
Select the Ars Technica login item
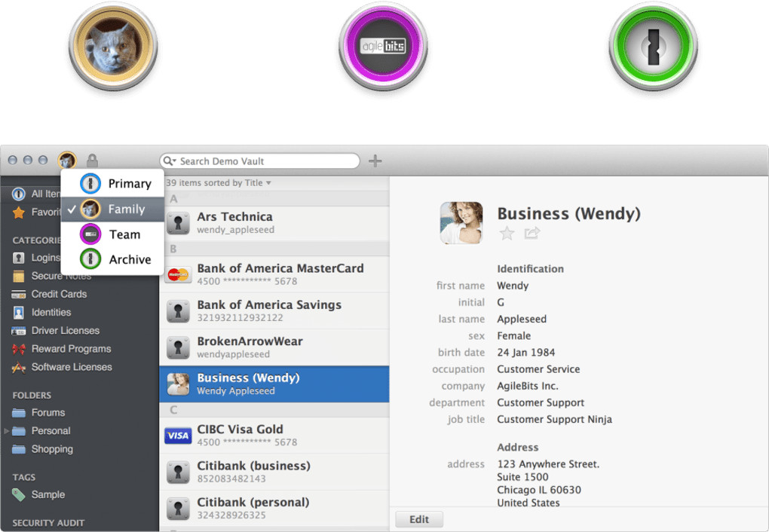tap(274, 223)
